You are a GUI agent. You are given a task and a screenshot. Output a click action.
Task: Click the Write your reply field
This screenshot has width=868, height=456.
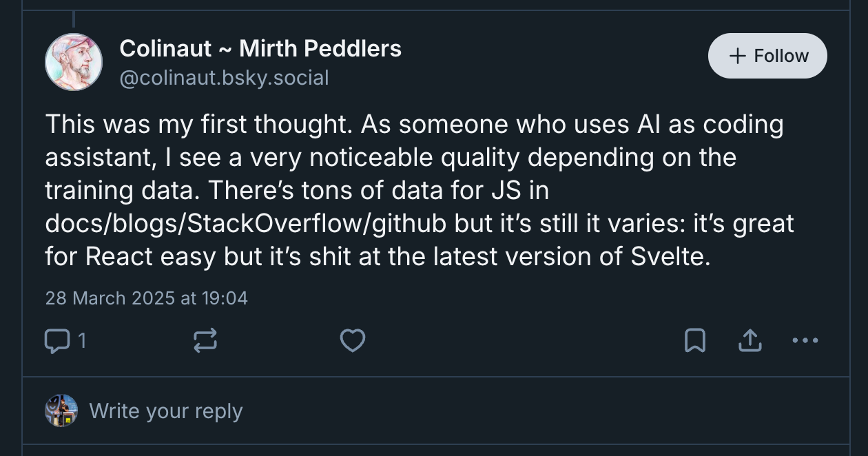(x=166, y=411)
